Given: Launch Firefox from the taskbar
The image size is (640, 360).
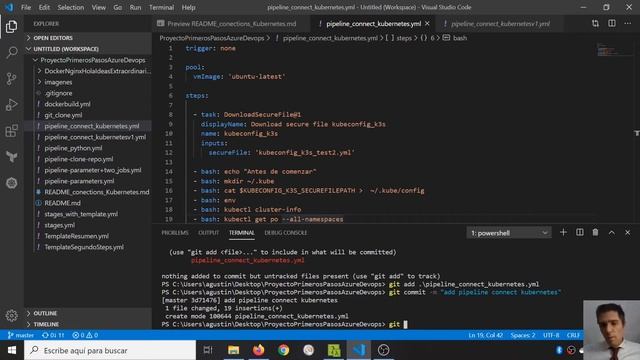Looking at the screenshot, I should coord(258,350).
